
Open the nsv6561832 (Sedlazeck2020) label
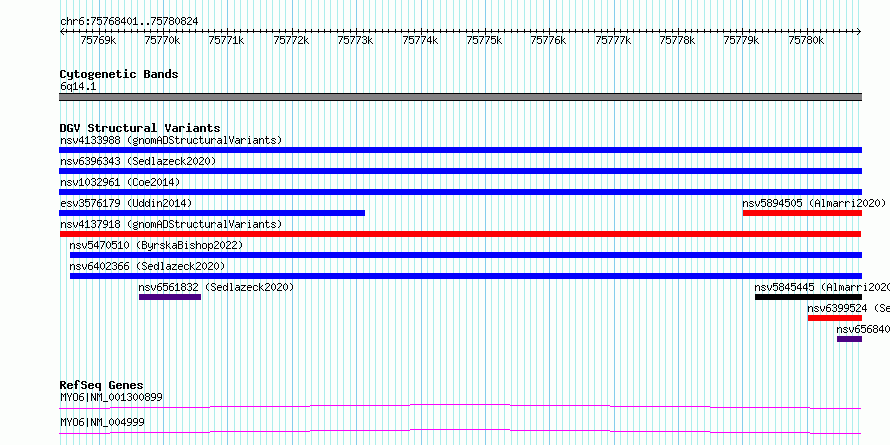[216, 287]
